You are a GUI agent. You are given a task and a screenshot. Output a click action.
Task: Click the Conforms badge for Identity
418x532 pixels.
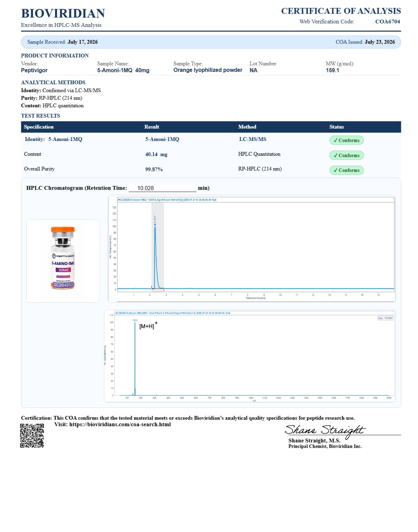click(347, 140)
